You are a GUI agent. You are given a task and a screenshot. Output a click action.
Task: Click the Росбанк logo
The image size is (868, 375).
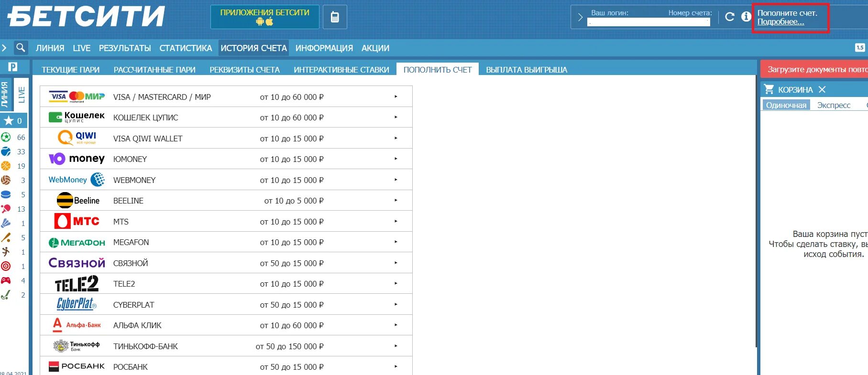(x=77, y=366)
